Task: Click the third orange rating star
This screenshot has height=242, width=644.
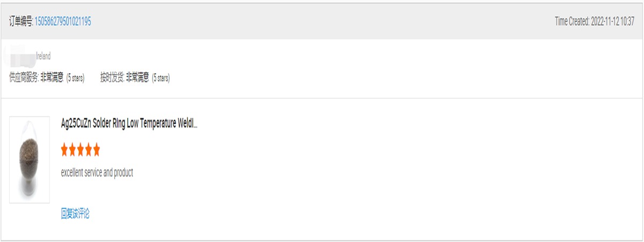Action: [x=80, y=150]
